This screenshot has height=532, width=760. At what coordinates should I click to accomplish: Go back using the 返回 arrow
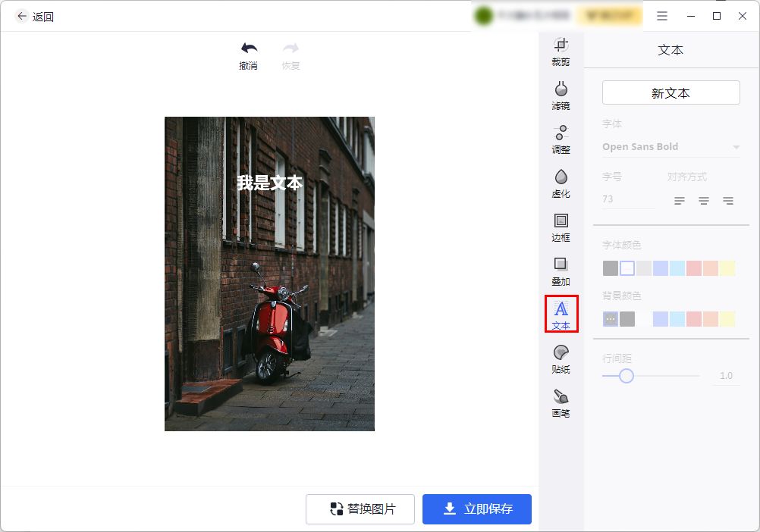pyautogui.click(x=22, y=16)
